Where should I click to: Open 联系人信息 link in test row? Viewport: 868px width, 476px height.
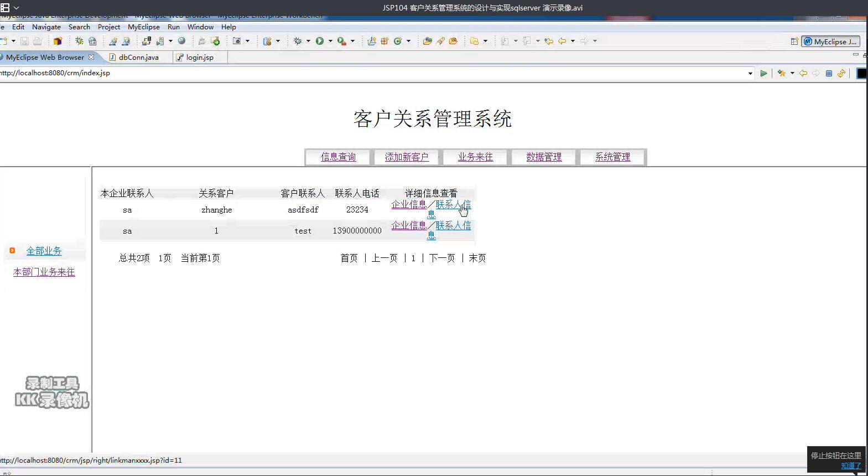tap(453, 225)
